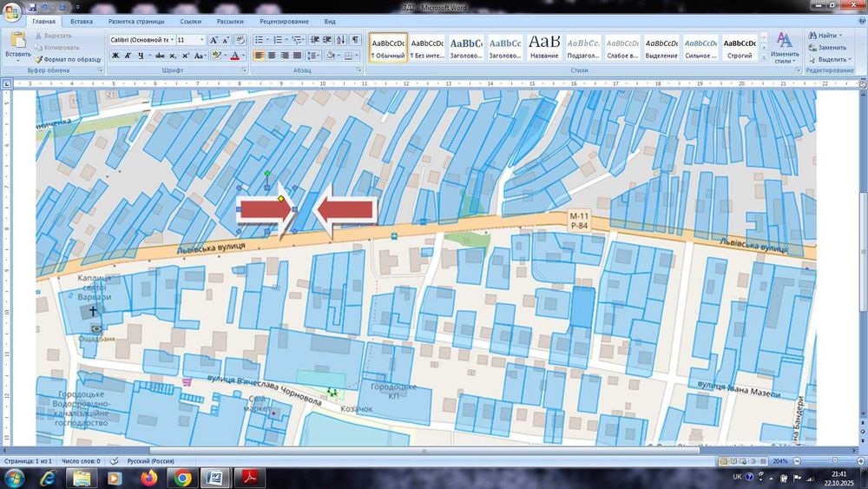Toggle paragraph marks display ¶
Screen dimensions: 868x489
[355, 40]
